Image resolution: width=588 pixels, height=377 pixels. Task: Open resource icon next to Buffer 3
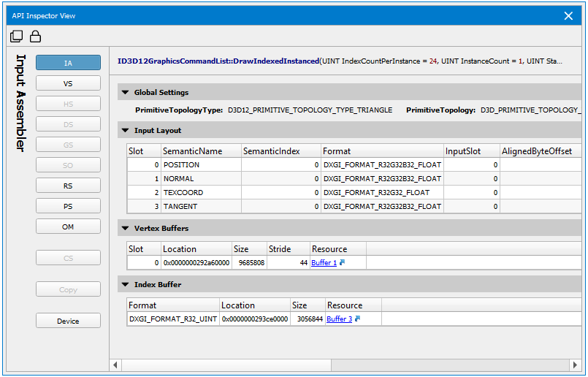(x=357, y=319)
